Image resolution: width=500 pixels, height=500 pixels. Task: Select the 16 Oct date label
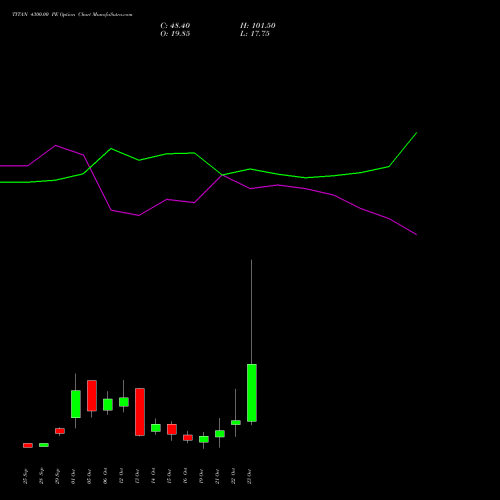tap(185, 476)
